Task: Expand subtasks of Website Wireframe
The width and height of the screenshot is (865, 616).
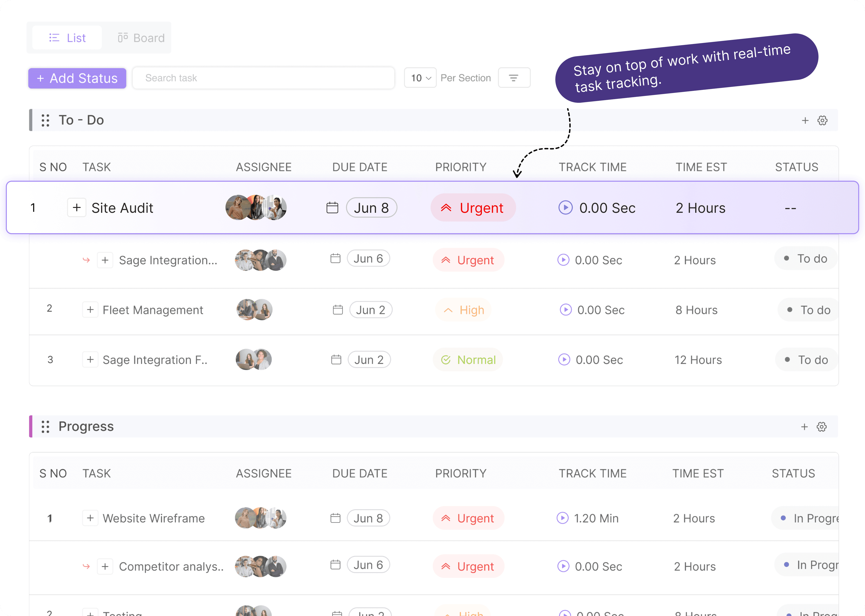Action: (x=90, y=518)
